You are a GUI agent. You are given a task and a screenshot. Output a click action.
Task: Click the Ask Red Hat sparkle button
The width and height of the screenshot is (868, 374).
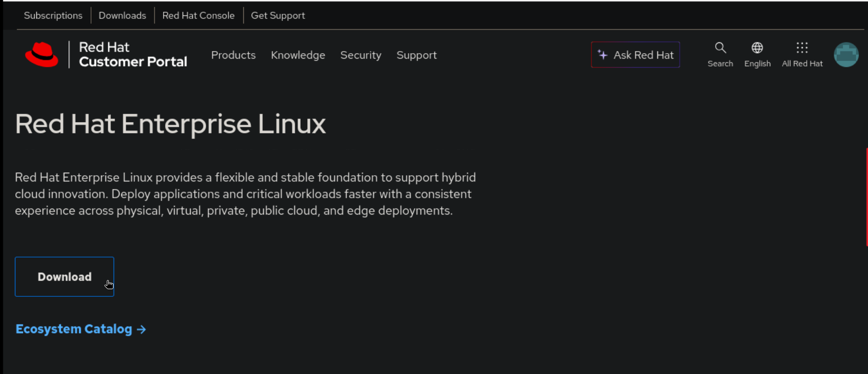coord(635,55)
